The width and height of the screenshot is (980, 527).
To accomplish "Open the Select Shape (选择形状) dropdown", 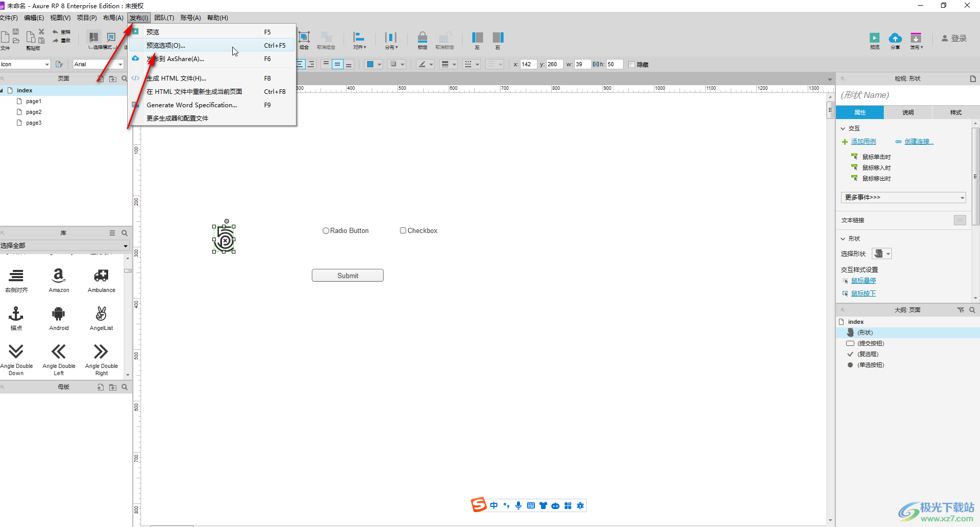I will (882, 253).
